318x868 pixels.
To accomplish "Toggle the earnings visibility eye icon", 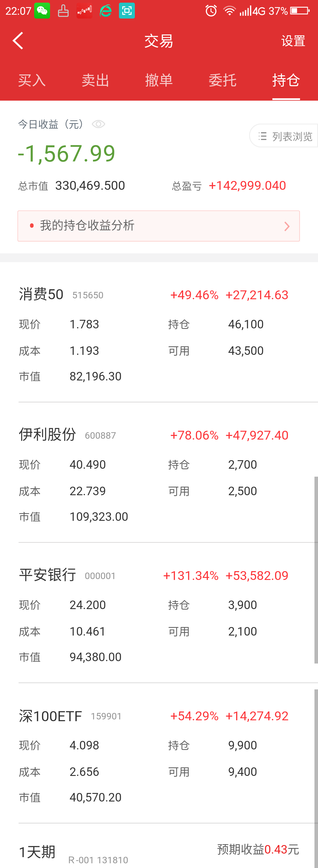I will 98,124.
